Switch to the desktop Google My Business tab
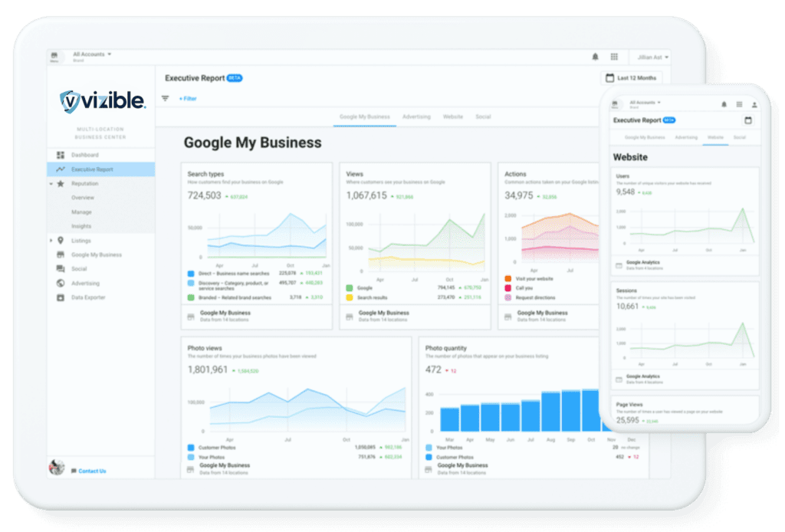Screen dimensions: 785x532 pos(365,117)
